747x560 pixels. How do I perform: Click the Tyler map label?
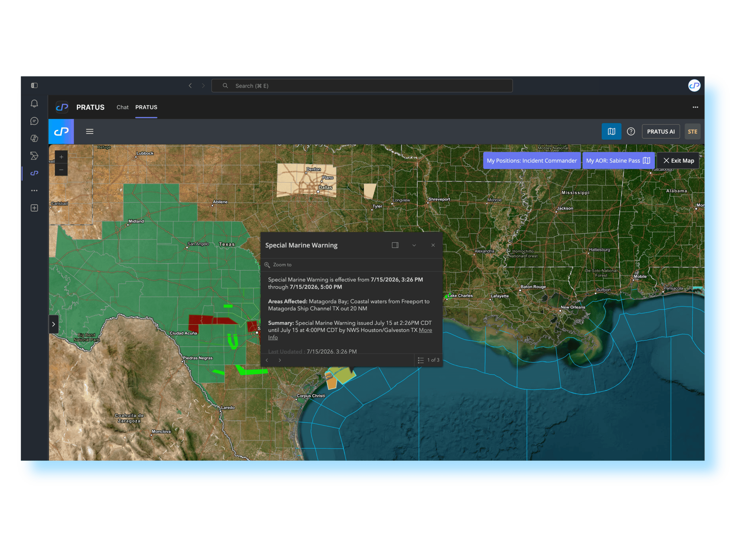coord(377,206)
